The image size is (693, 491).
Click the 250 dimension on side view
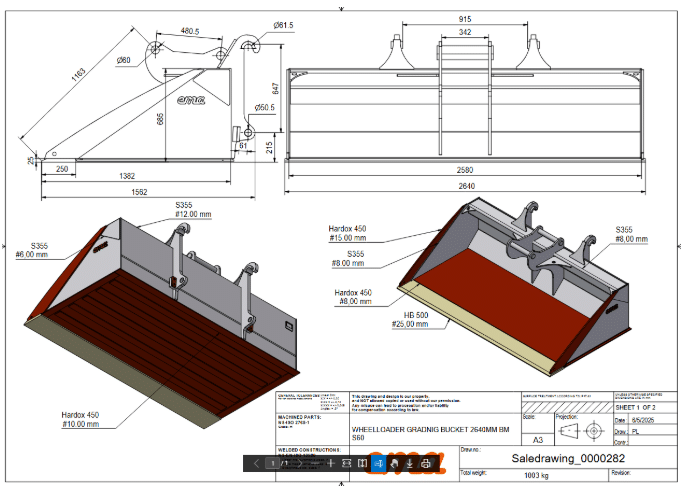(x=62, y=169)
